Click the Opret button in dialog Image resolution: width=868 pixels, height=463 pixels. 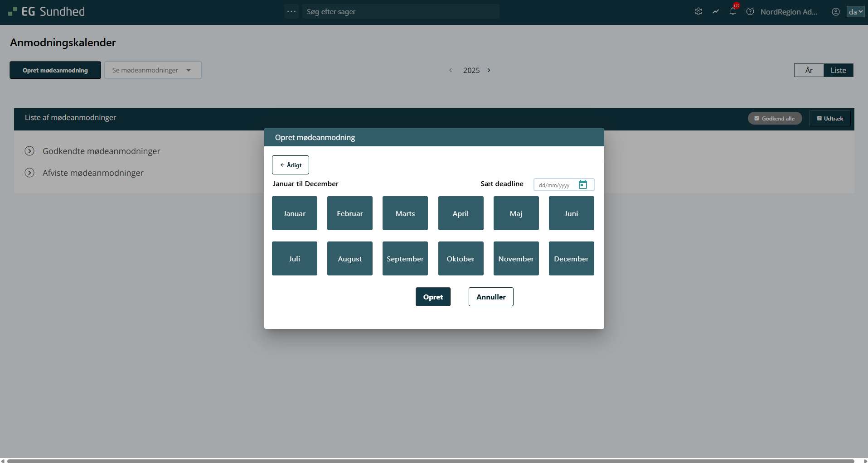tap(433, 297)
